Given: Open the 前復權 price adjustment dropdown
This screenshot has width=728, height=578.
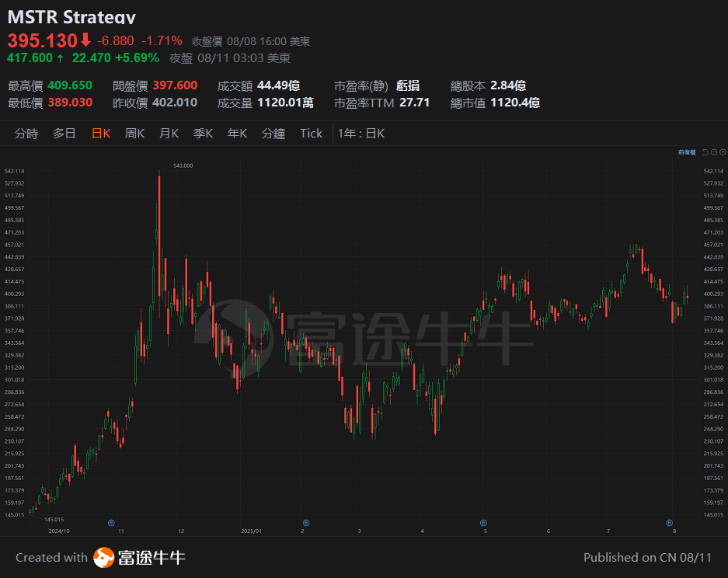Looking at the screenshot, I should click(x=687, y=151).
